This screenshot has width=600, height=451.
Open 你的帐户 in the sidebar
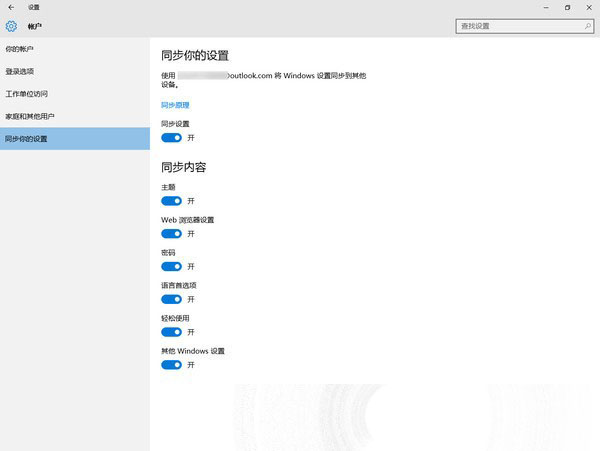tap(20, 48)
